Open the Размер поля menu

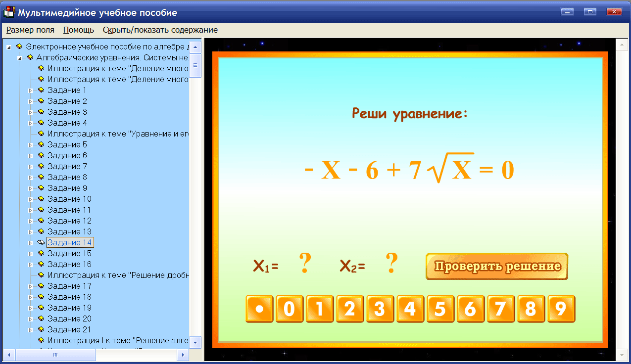tap(30, 30)
